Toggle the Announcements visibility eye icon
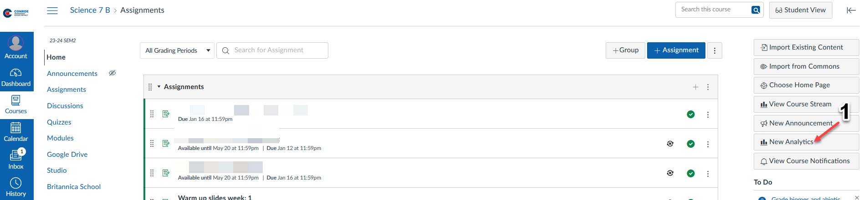 click(x=112, y=73)
